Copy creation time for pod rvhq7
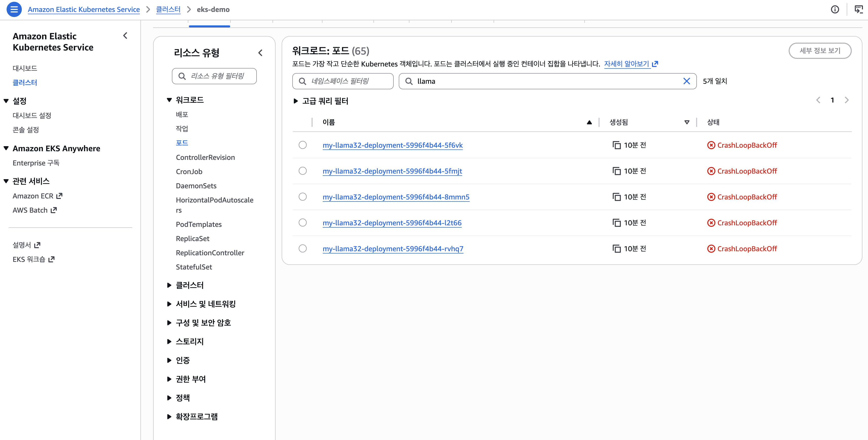This screenshot has width=868, height=440. [617, 249]
